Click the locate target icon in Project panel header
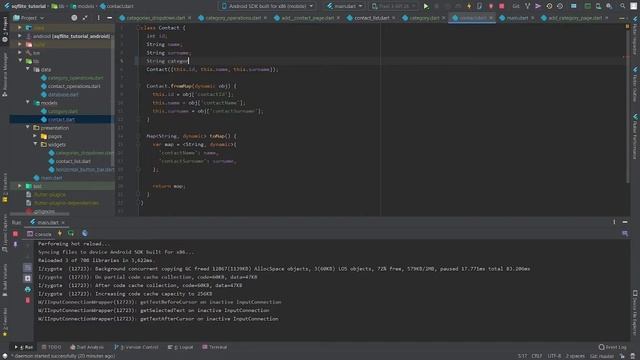The height and width of the screenshot is (360, 640). (74, 18)
